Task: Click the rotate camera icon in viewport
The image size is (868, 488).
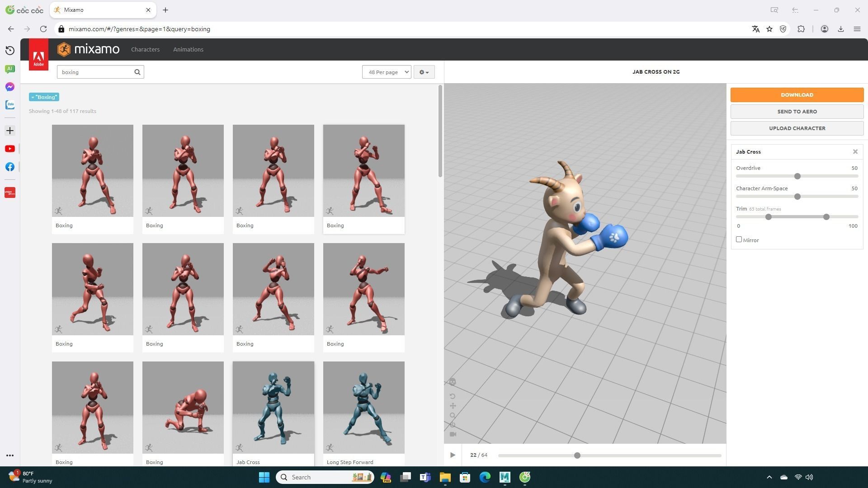Action: pos(453,397)
